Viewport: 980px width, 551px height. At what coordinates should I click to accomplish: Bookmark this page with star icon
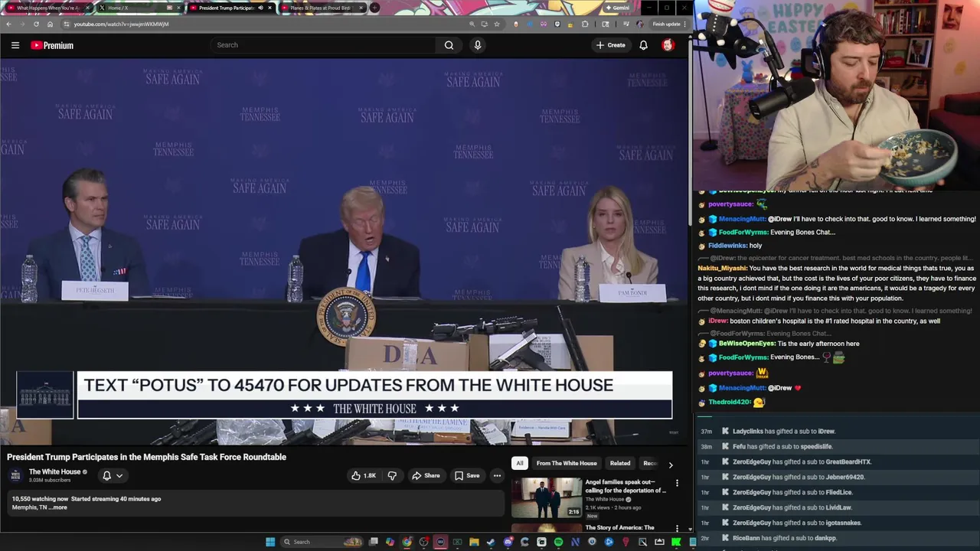(x=497, y=24)
